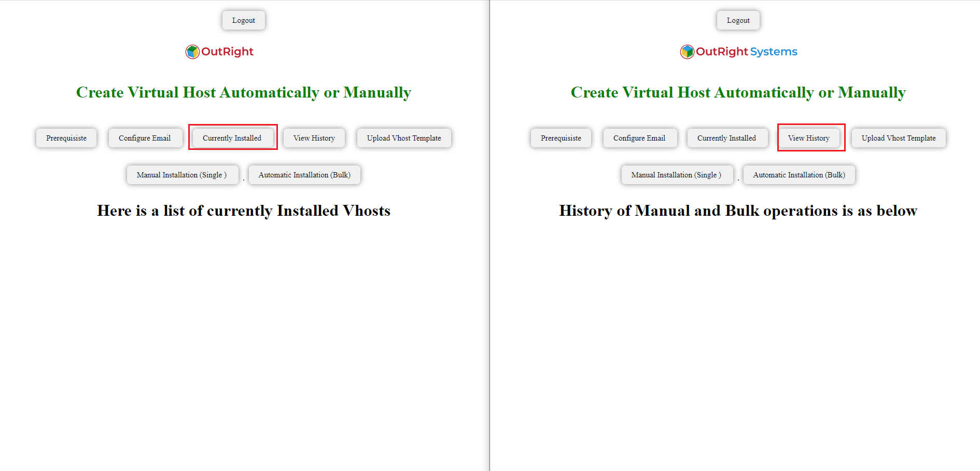Click Logout button in left panel
This screenshot has height=471, width=980.
(x=244, y=20)
